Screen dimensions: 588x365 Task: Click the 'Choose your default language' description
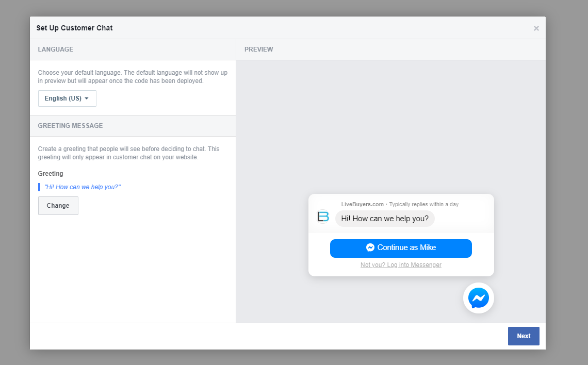click(x=133, y=77)
